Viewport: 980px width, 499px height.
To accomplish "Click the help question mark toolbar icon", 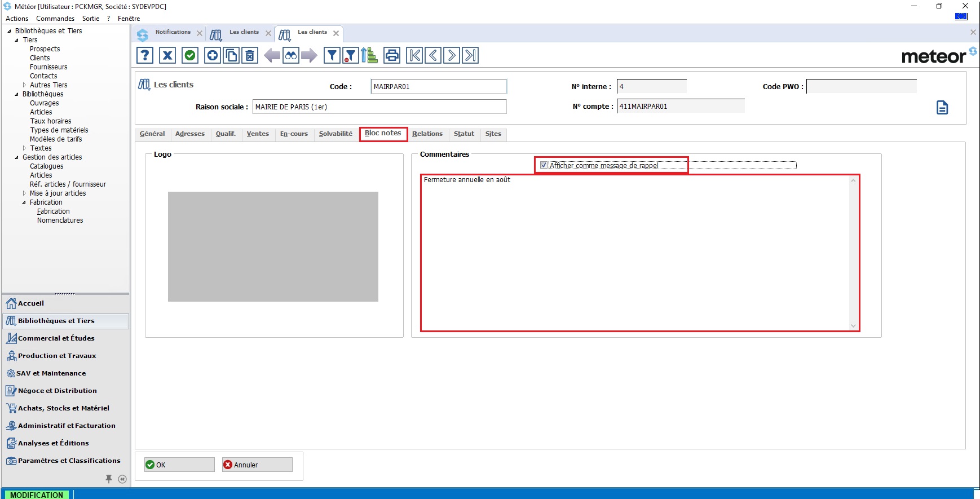I will coord(145,55).
